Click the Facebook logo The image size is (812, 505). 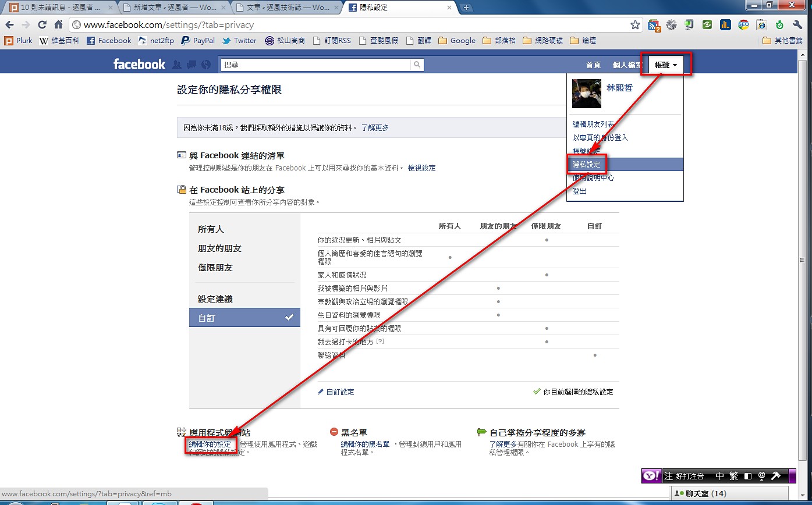pyautogui.click(x=139, y=64)
